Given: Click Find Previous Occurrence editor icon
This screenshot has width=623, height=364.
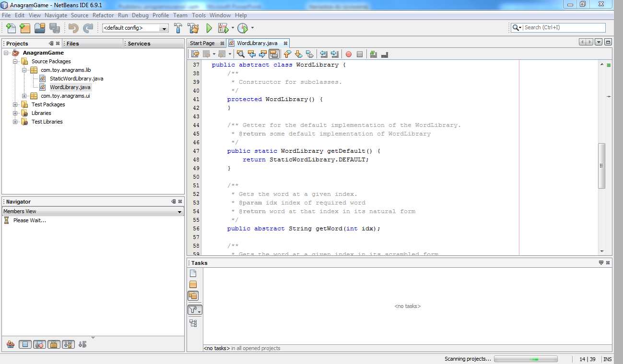Looking at the screenshot, I should tap(252, 54).
